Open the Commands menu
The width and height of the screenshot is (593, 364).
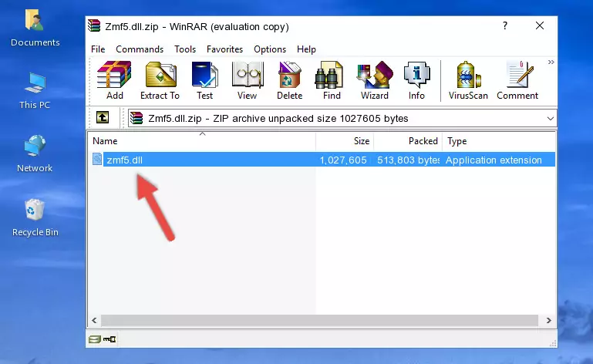pyautogui.click(x=140, y=49)
